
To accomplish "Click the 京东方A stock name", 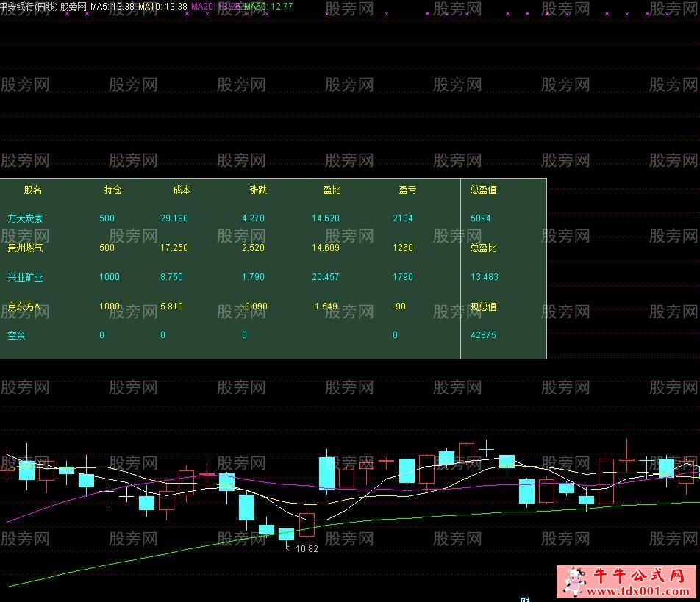I will [24, 307].
